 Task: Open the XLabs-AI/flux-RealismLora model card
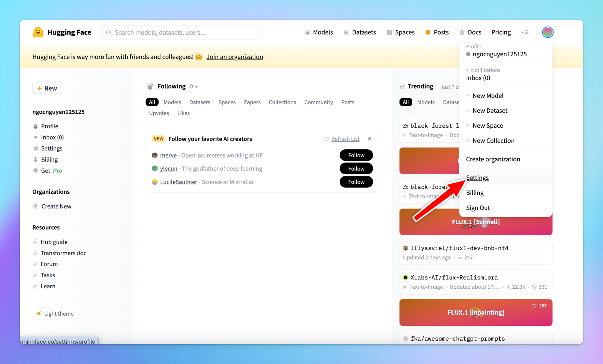click(x=476, y=282)
